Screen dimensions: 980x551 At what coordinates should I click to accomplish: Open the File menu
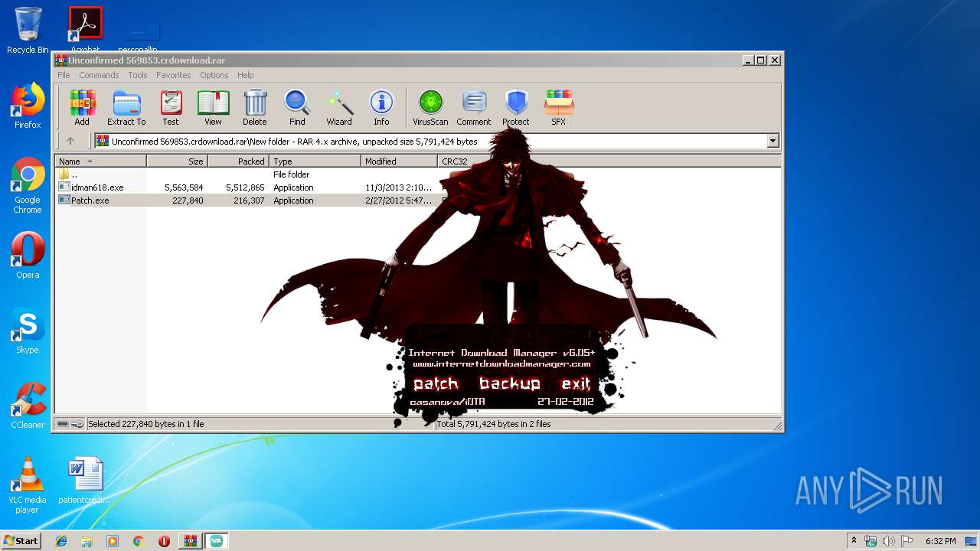tap(64, 75)
